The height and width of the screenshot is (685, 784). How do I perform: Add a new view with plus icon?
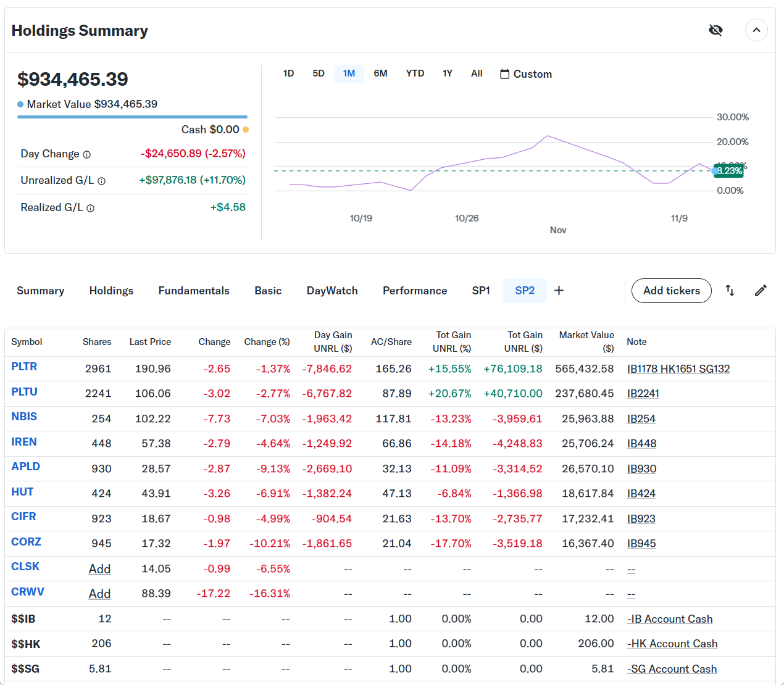[559, 291]
